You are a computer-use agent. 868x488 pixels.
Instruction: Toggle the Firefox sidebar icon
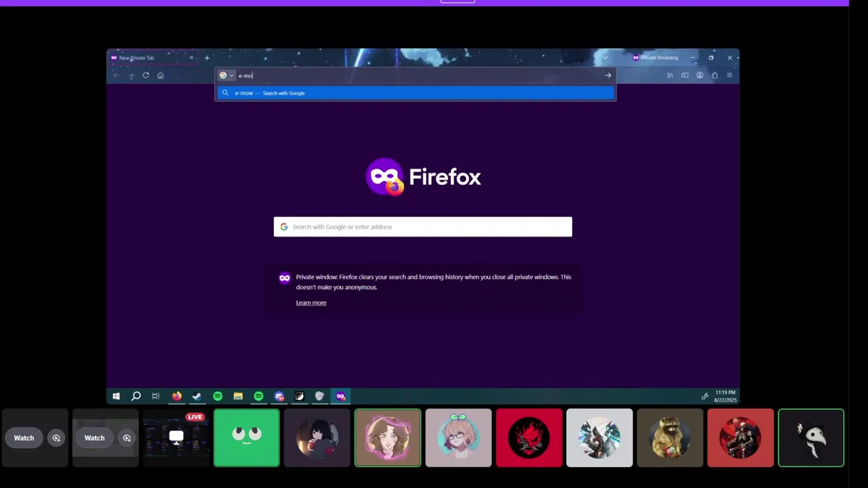pos(685,75)
